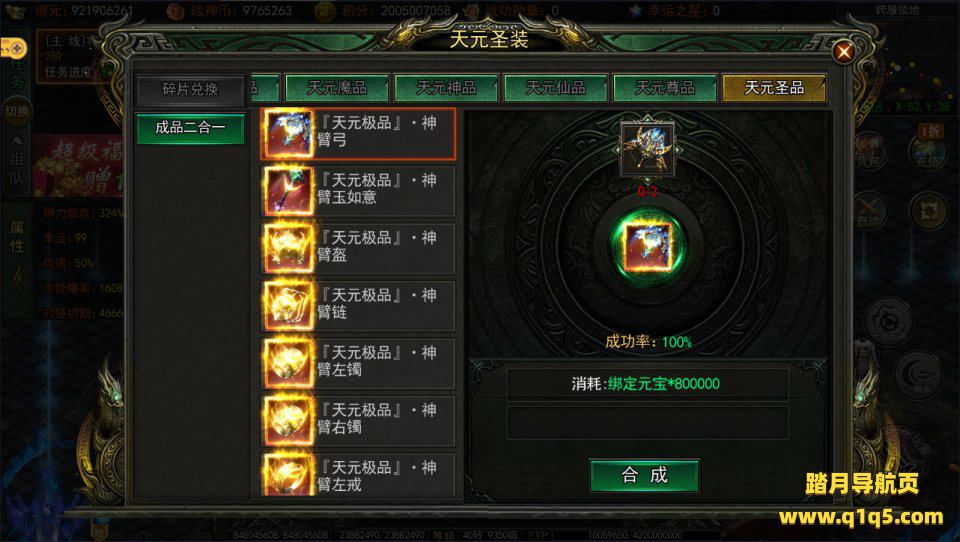Select the 神臂弓 bow item icon
The image size is (960, 542).
288,134
